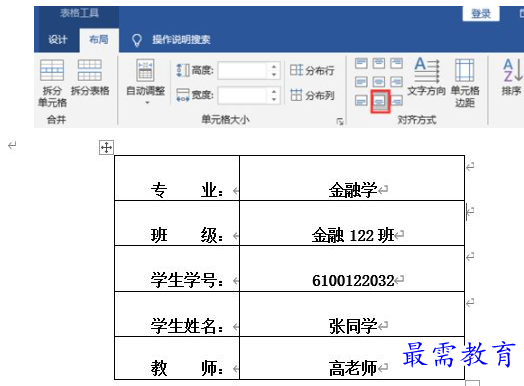The image size is (524, 386).
Task: Click the table cell '专 业:'
Action: tap(177, 178)
